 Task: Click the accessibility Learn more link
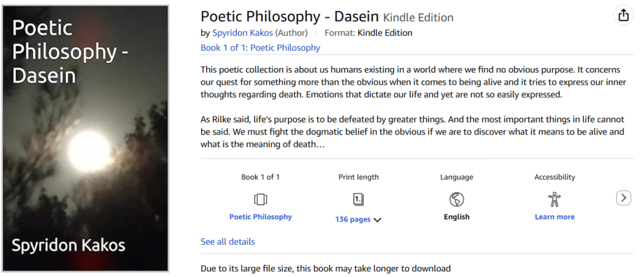(555, 216)
